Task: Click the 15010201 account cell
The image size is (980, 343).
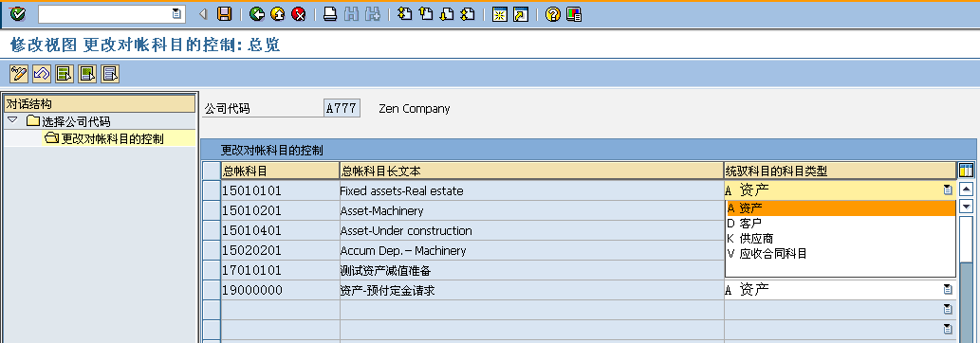Action: pyautogui.click(x=281, y=210)
